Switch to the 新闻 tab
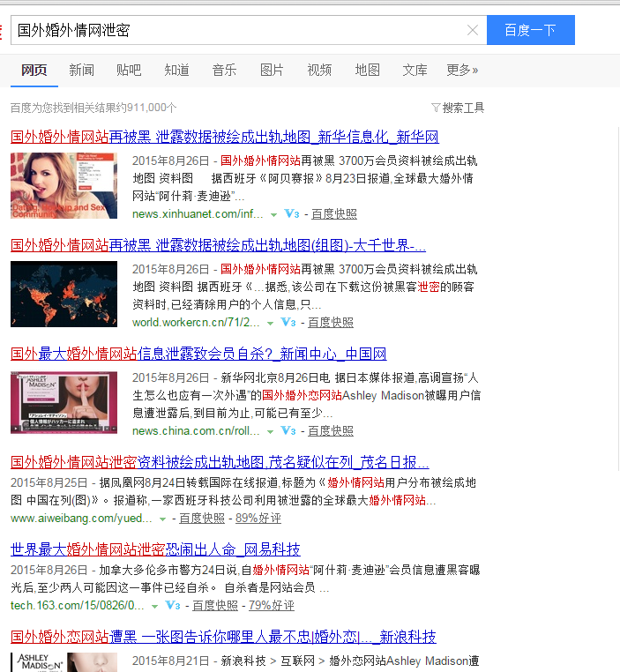This screenshot has width=620, height=672. (81, 70)
